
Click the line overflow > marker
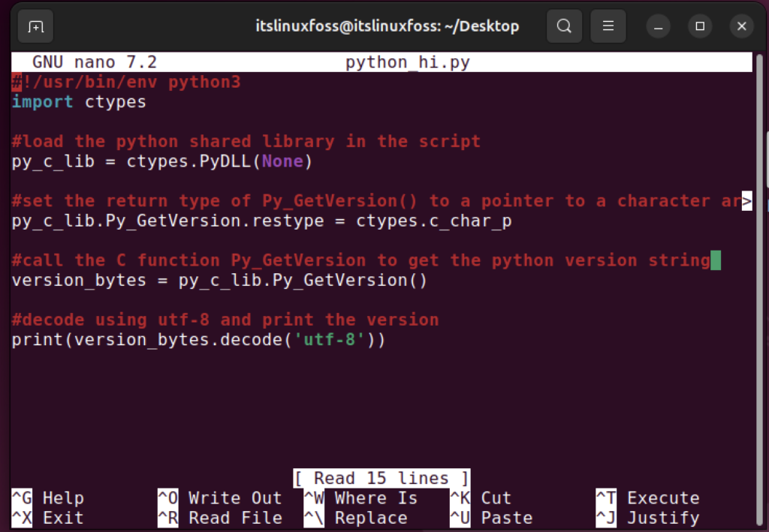pyautogui.click(x=746, y=201)
